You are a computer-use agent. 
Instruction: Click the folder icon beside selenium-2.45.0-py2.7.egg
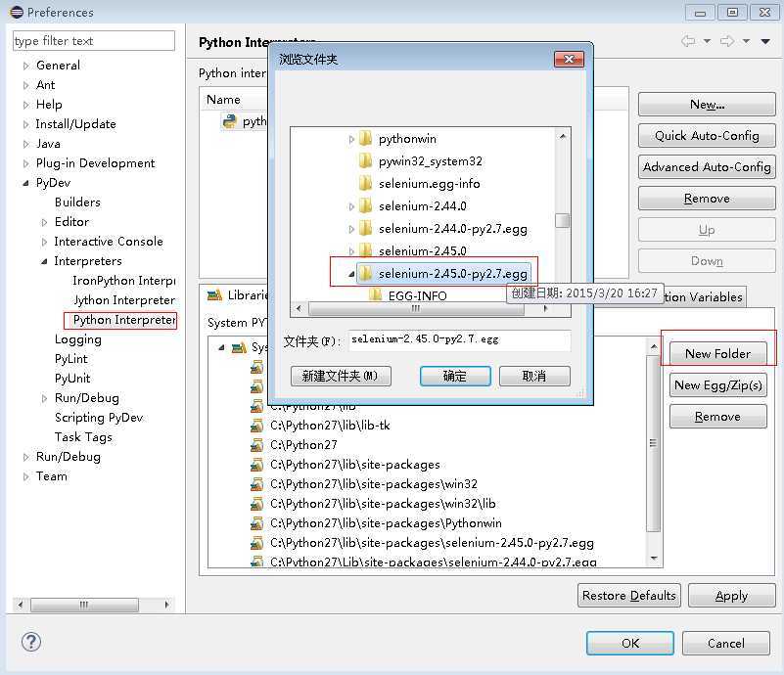pyautogui.click(x=365, y=273)
